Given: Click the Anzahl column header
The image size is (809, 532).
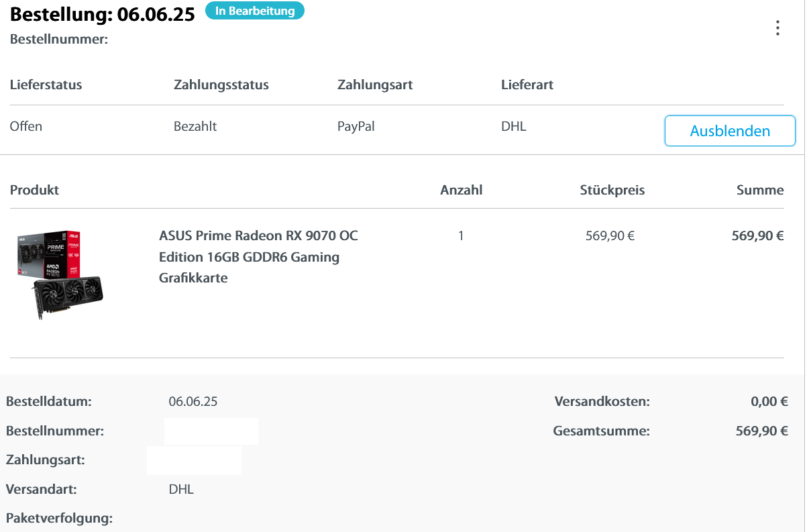Looking at the screenshot, I should (x=462, y=190).
